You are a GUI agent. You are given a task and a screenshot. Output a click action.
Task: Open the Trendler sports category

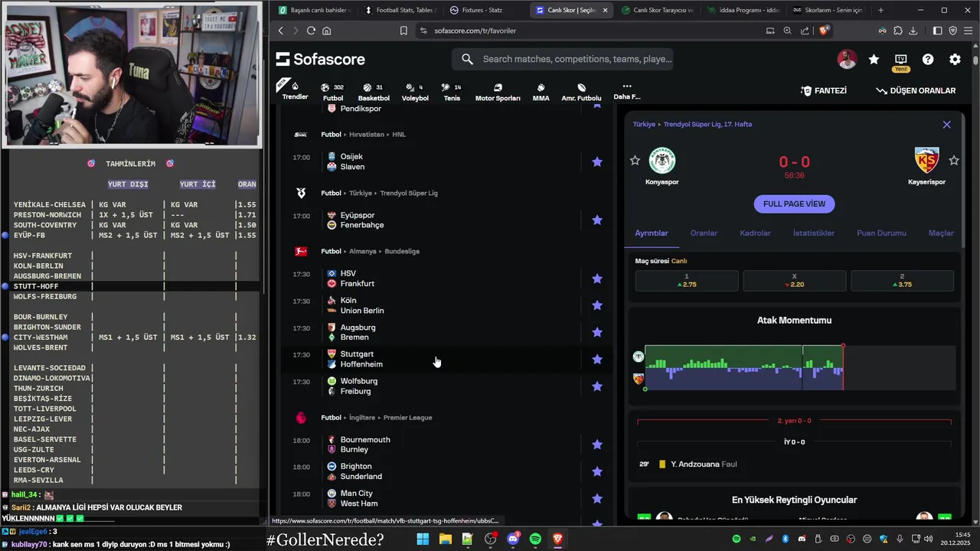click(295, 90)
